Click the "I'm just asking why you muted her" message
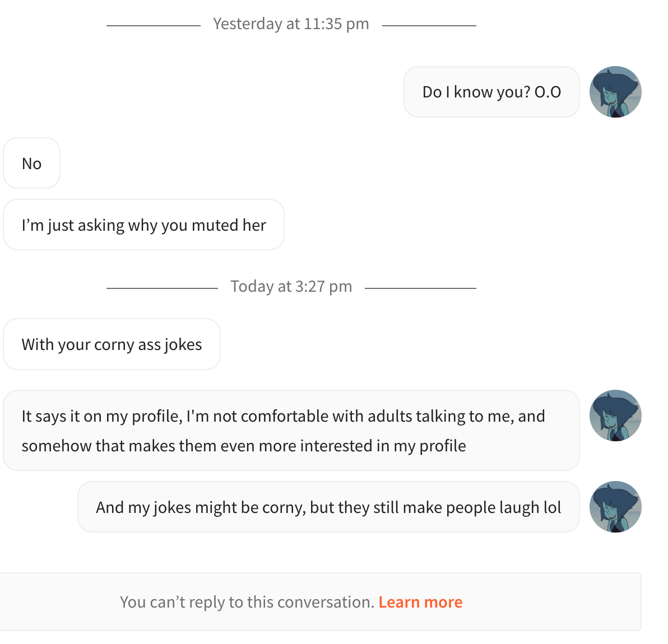 [143, 225]
